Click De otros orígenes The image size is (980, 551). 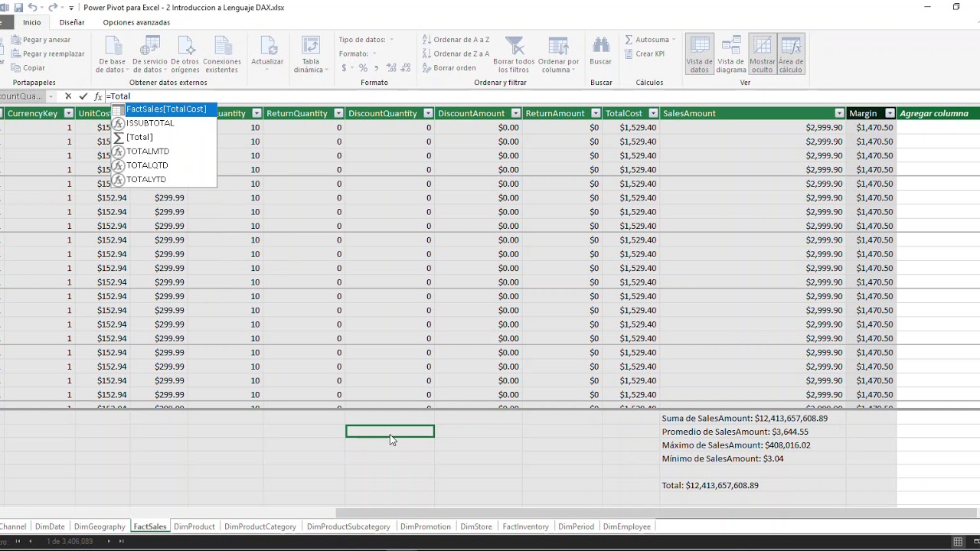pos(185,54)
